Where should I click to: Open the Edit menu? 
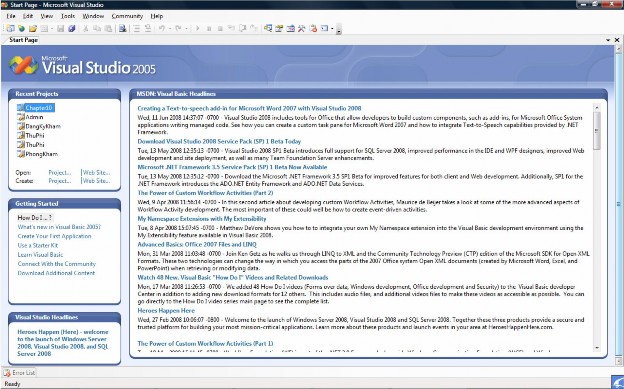pyautogui.click(x=28, y=16)
